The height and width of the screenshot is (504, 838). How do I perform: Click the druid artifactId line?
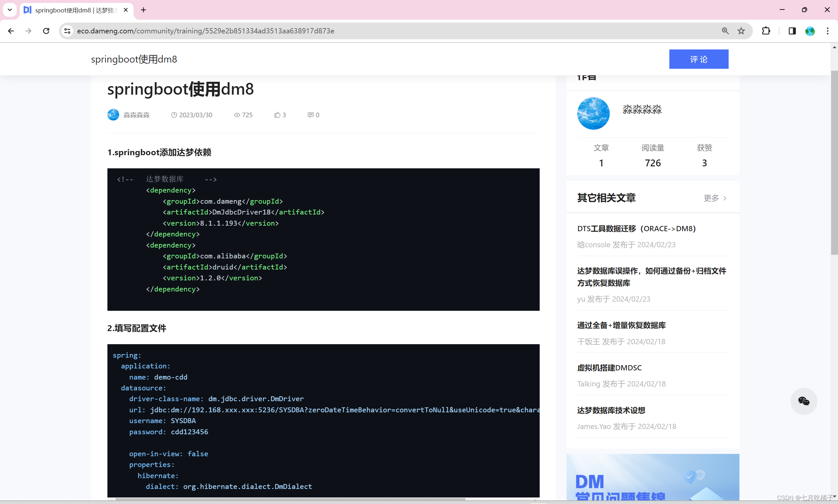click(225, 267)
